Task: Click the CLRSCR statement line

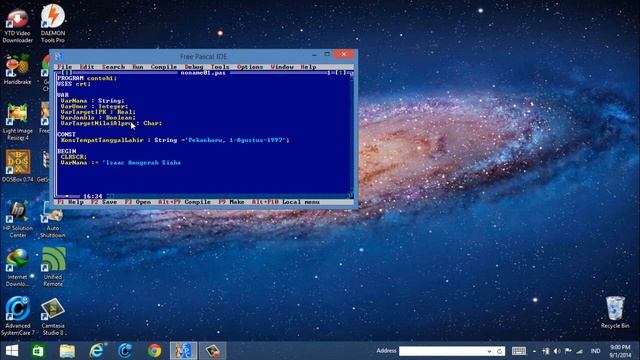Action: [x=74, y=157]
